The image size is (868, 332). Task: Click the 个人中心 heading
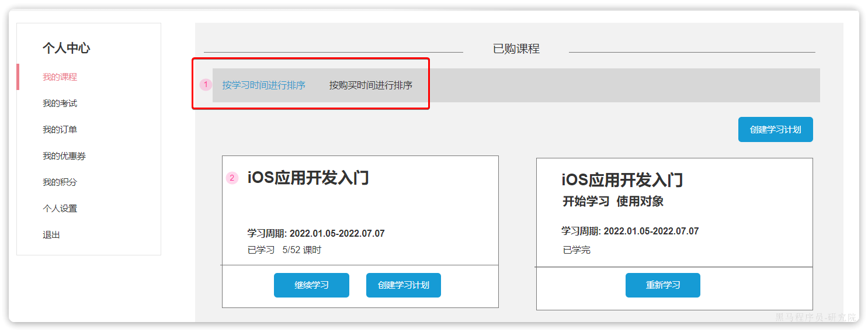point(66,49)
